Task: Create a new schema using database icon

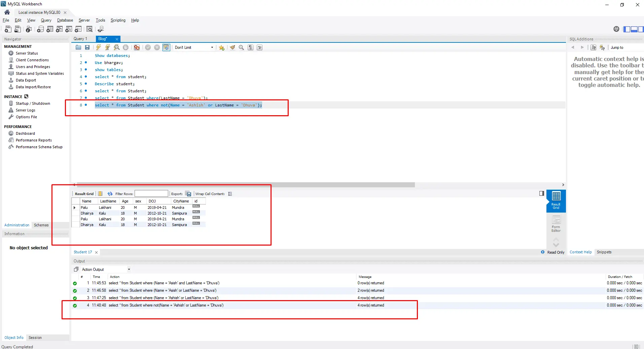Action: point(40,29)
